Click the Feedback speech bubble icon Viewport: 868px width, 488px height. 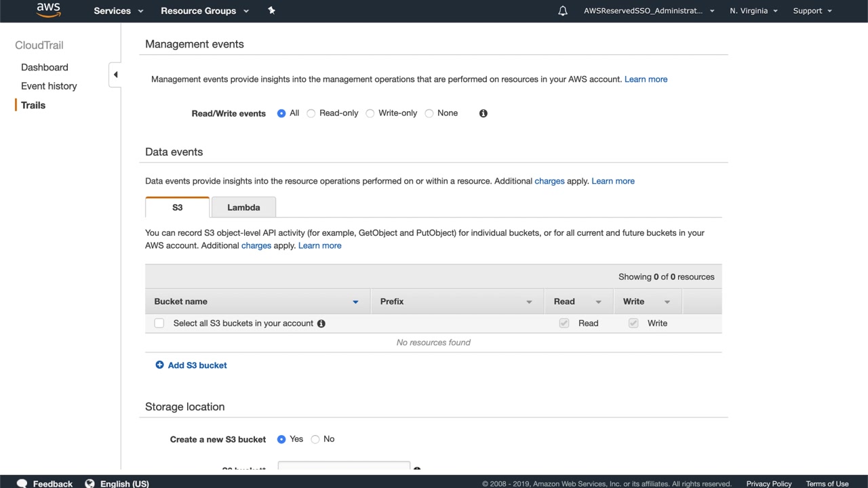pyautogui.click(x=22, y=483)
